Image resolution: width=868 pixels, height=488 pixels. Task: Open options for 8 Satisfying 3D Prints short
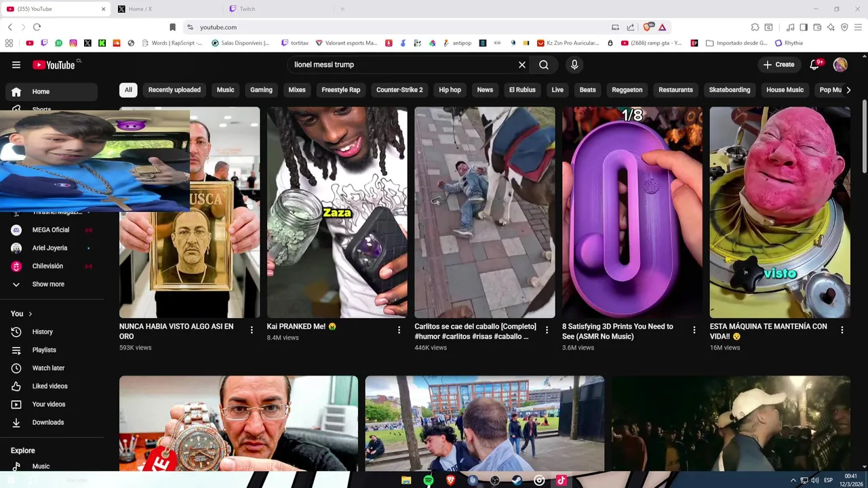(x=694, y=330)
